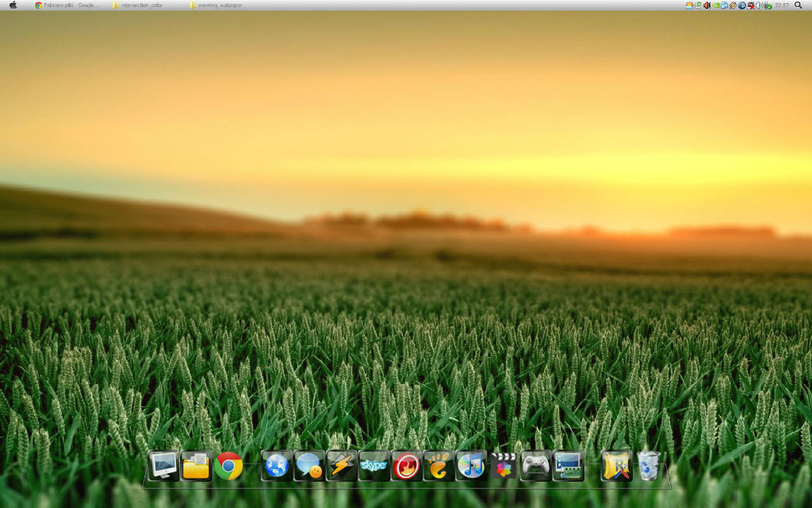Open the yellow documents folder in the dock
The height and width of the screenshot is (508, 812).
click(x=196, y=465)
